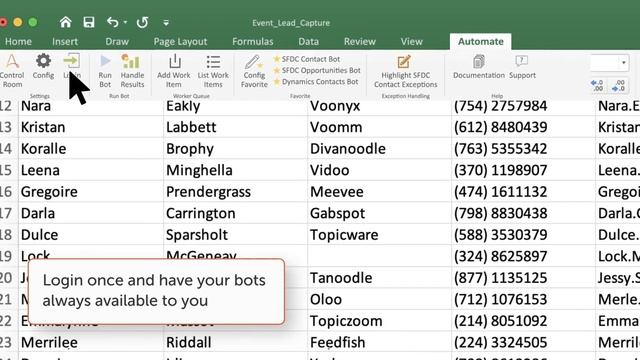Select cell containing Topiczoom
This screenshot has width=640, height=360.
tap(380, 321)
